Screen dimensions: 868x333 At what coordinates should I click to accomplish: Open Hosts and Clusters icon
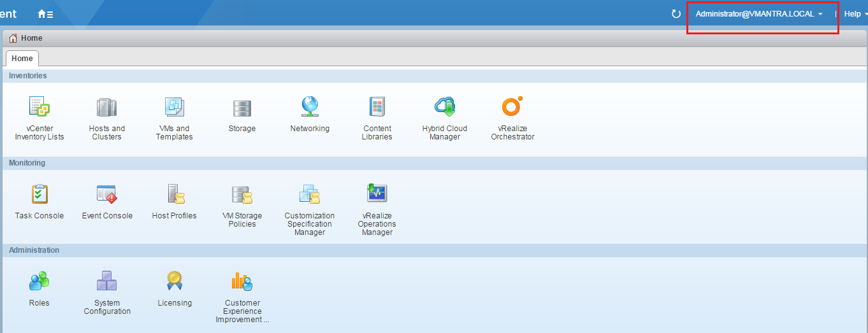(106, 107)
